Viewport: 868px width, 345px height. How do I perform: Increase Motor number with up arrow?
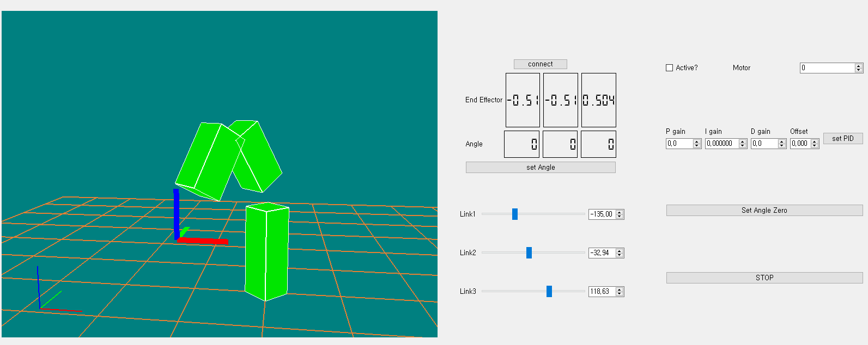point(859,66)
